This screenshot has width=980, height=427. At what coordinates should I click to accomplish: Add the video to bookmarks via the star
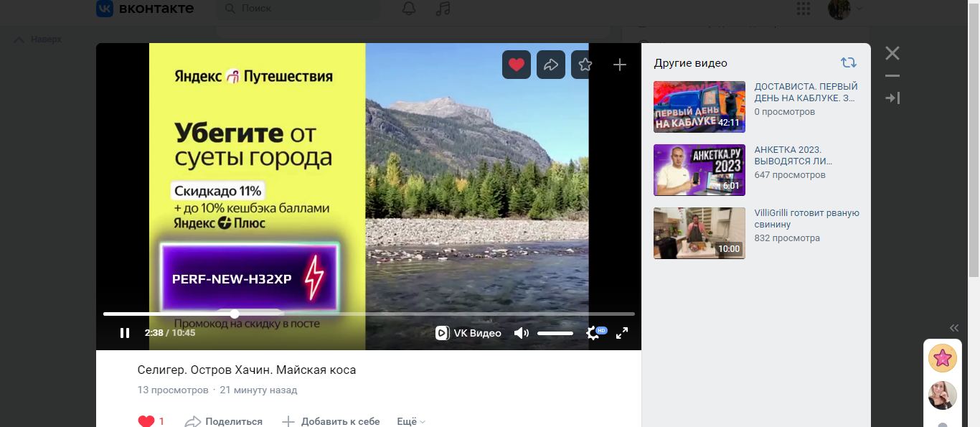point(585,65)
